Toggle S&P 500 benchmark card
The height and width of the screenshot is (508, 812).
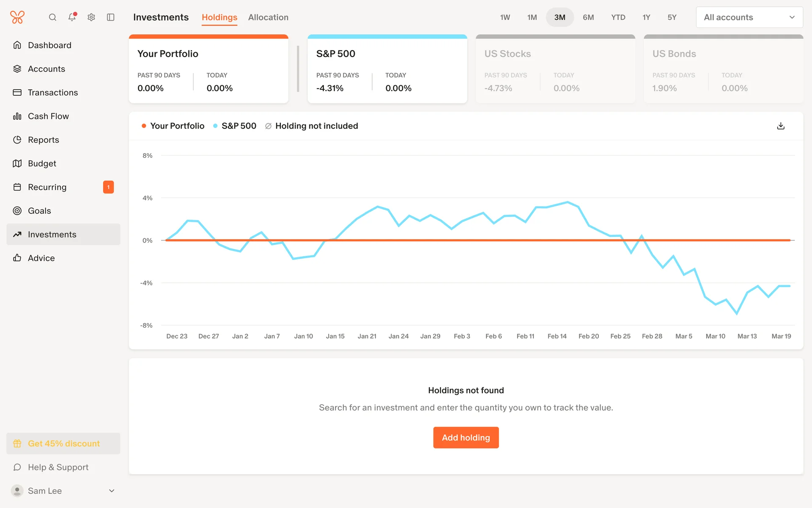click(x=387, y=70)
